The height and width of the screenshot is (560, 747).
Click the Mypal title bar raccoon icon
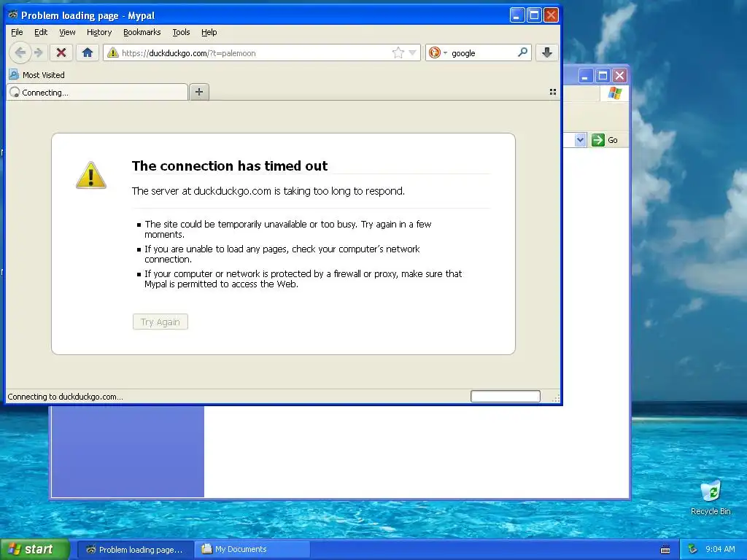point(13,15)
